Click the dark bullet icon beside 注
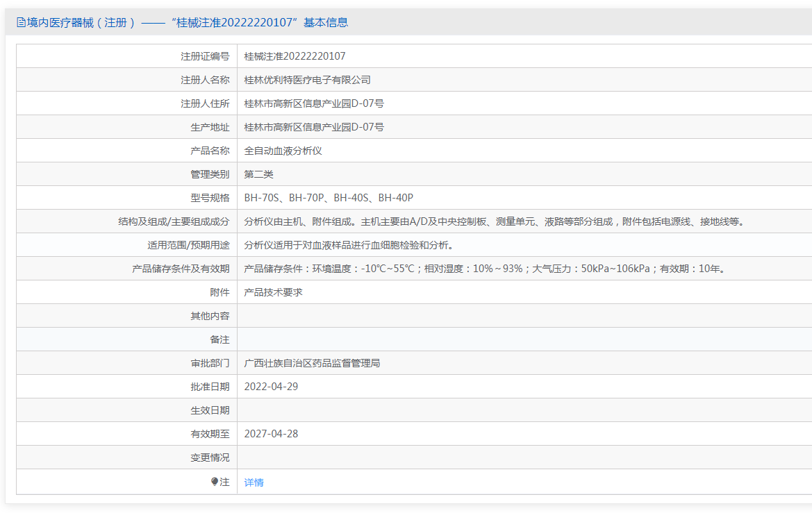 point(215,482)
